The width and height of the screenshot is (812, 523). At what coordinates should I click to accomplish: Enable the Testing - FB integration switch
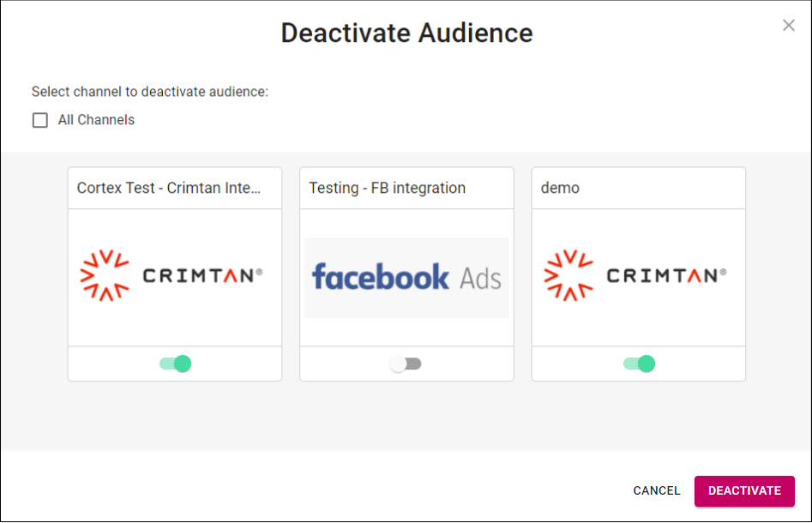coord(406,364)
